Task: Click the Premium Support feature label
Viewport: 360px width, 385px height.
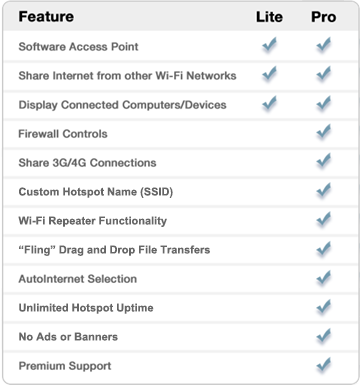Action: point(65,366)
